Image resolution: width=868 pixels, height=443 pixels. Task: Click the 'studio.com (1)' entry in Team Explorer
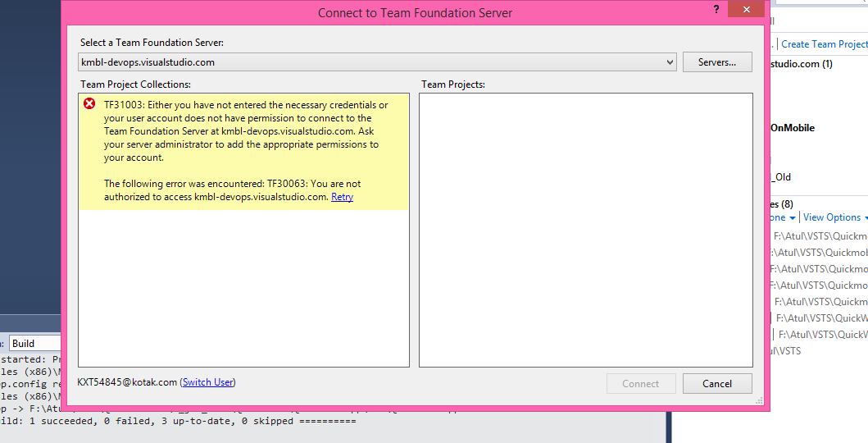(x=801, y=64)
